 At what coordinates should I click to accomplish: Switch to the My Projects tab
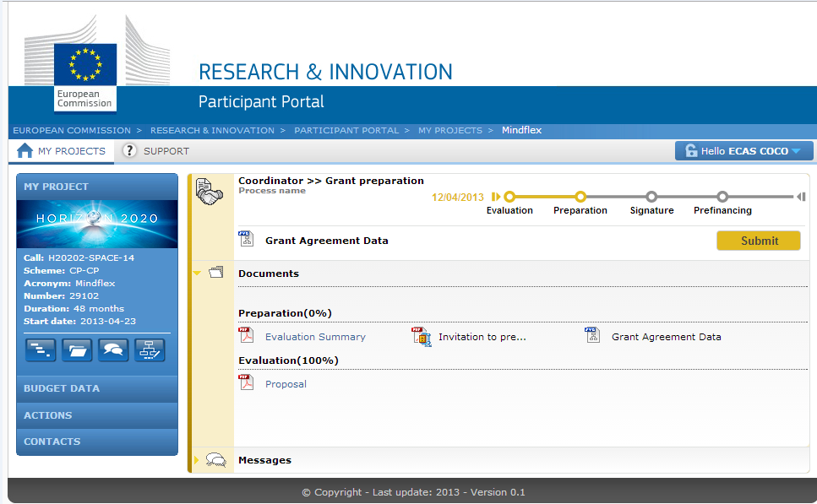tap(62, 151)
